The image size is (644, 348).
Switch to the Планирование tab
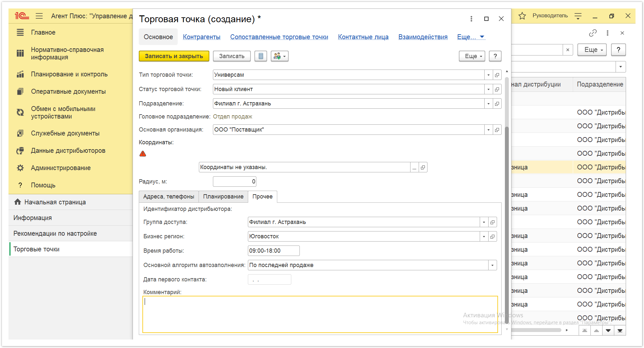click(223, 197)
